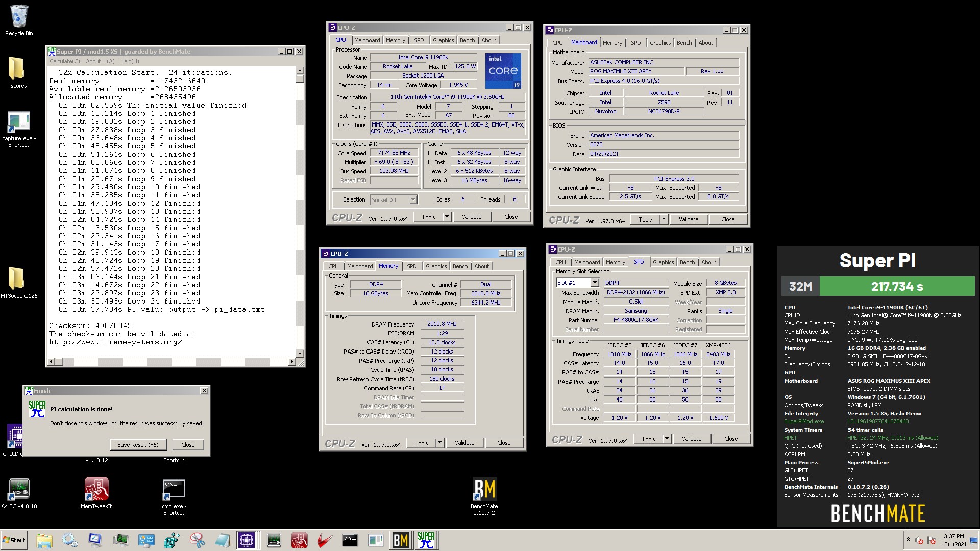Click the DRAM Frequency 2010.8 MHz value

[x=442, y=324]
